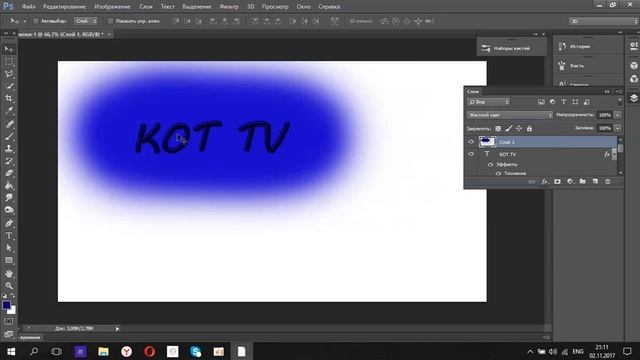Hide the Тиснение effect
The width and height of the screenshot is (640, 360).
point(498,173)
